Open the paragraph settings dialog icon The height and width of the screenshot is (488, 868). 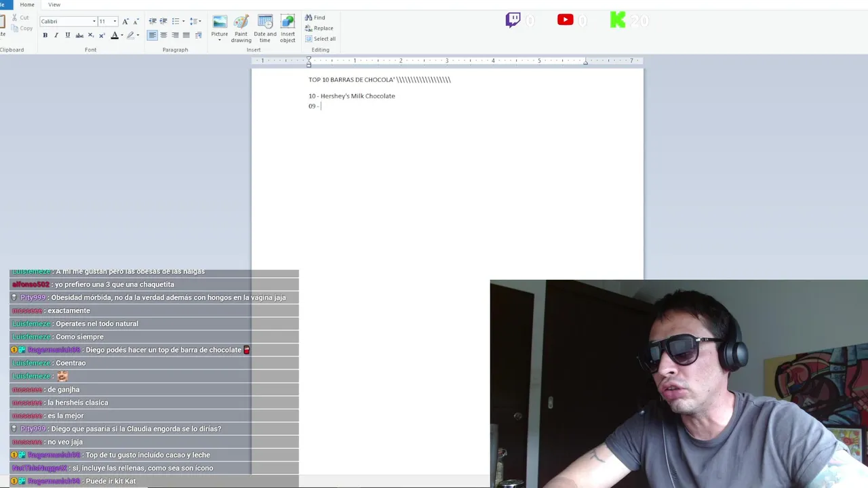(x=198, y=35)
